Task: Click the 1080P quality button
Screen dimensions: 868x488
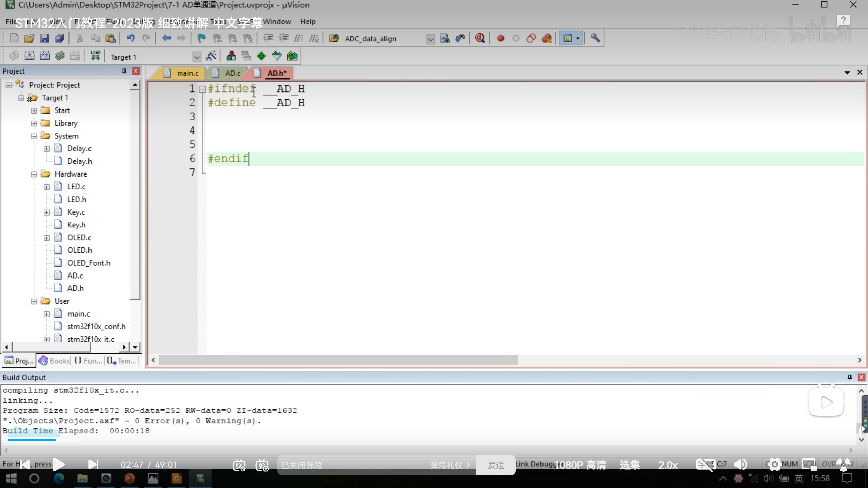Action: 580,465
